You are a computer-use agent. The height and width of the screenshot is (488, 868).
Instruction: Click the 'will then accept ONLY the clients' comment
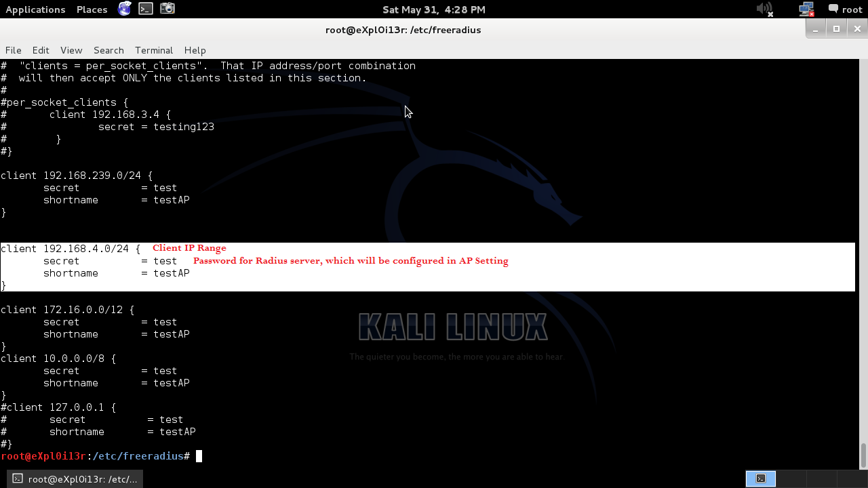[x=184, y=78]
